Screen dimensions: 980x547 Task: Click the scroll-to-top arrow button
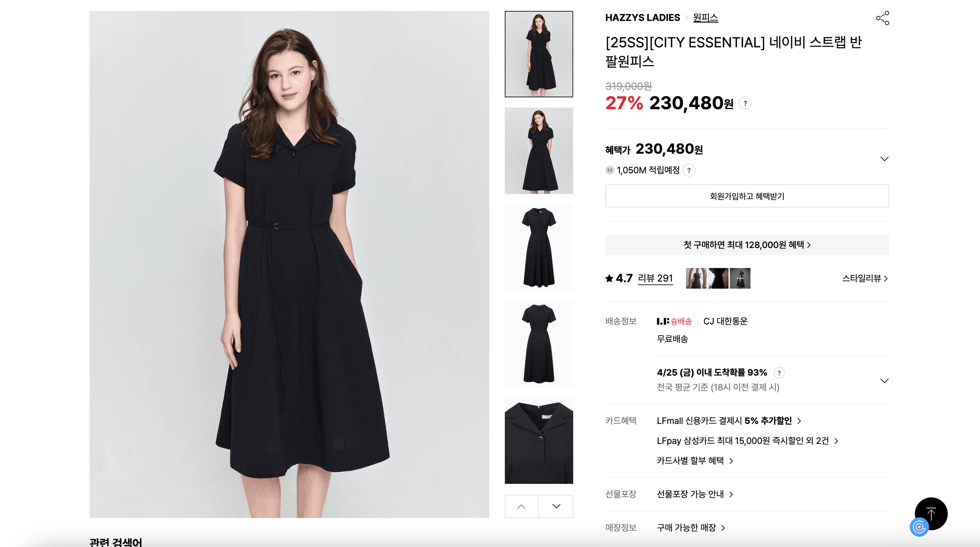931,513
